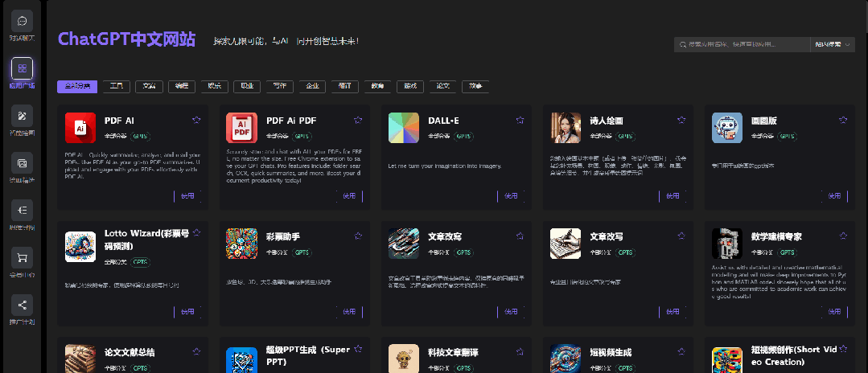Select the 娱乐 category tab

click(214, 86)
